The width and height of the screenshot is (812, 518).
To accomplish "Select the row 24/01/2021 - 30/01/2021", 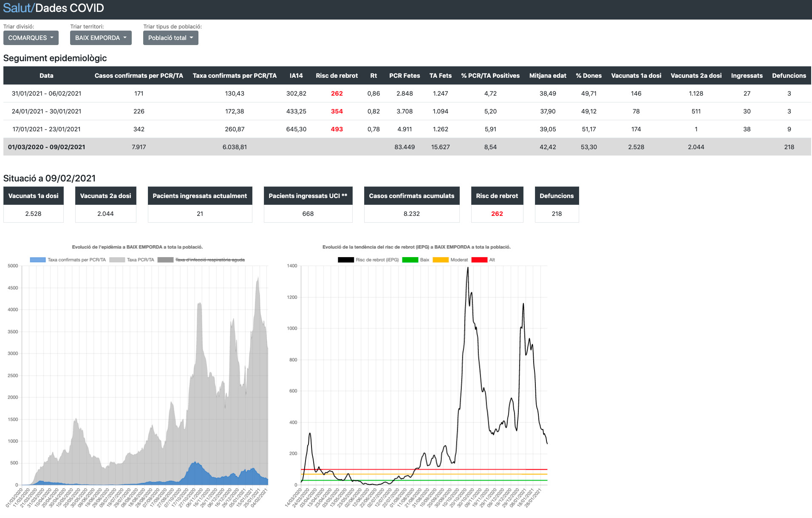I will [407, 111].
